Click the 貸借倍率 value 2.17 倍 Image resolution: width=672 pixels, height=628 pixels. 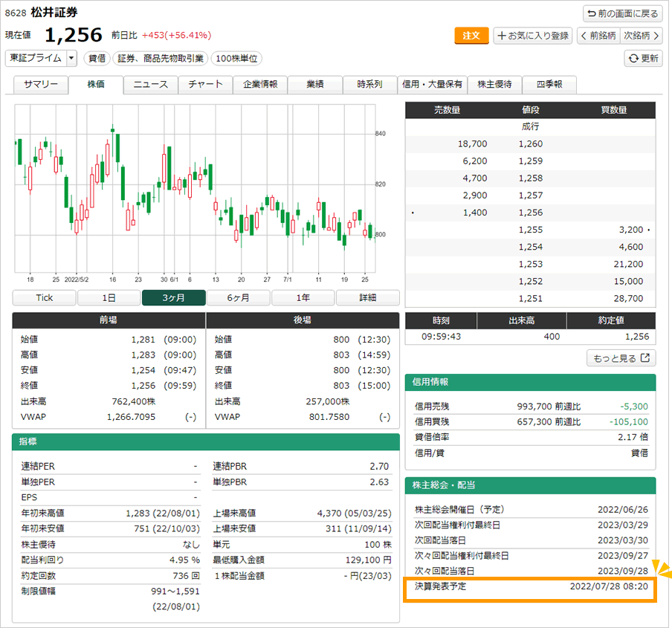point(633,437)
